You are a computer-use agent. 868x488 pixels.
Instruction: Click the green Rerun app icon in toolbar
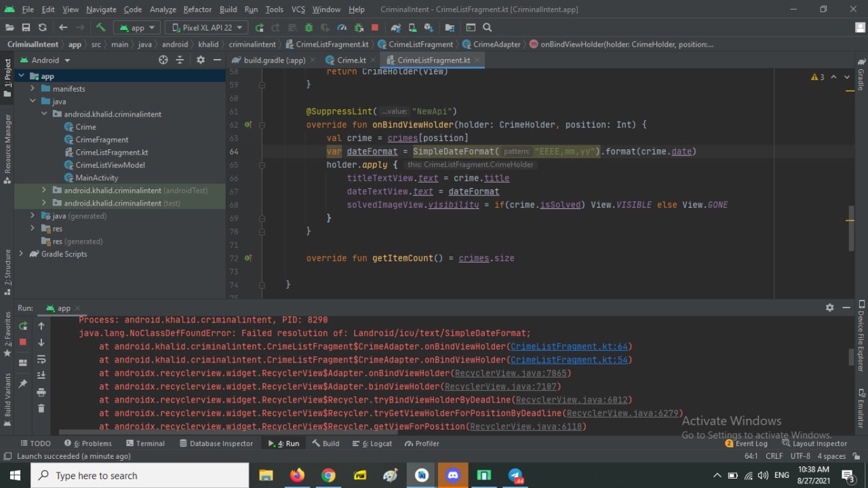click(x=259, y=27)
